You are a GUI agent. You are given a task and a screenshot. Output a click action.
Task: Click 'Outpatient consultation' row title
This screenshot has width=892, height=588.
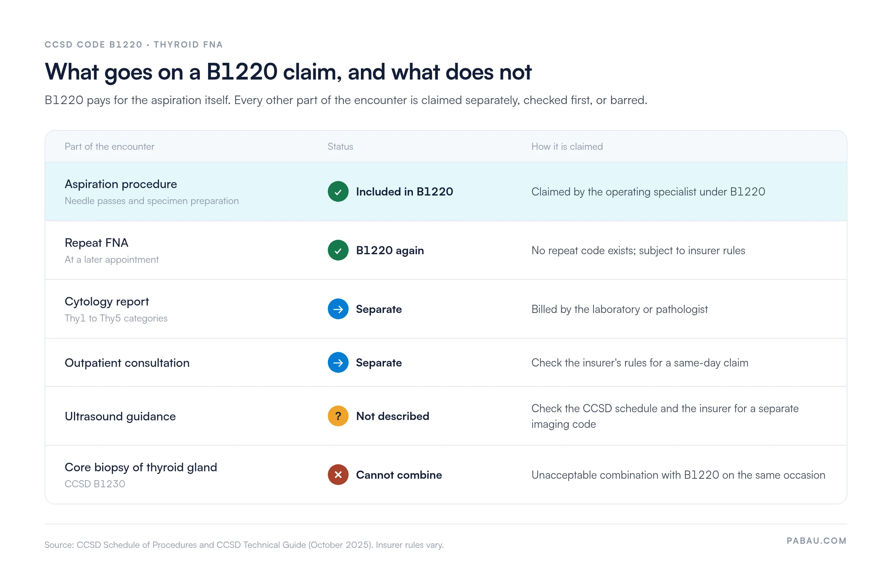(127, 363)
